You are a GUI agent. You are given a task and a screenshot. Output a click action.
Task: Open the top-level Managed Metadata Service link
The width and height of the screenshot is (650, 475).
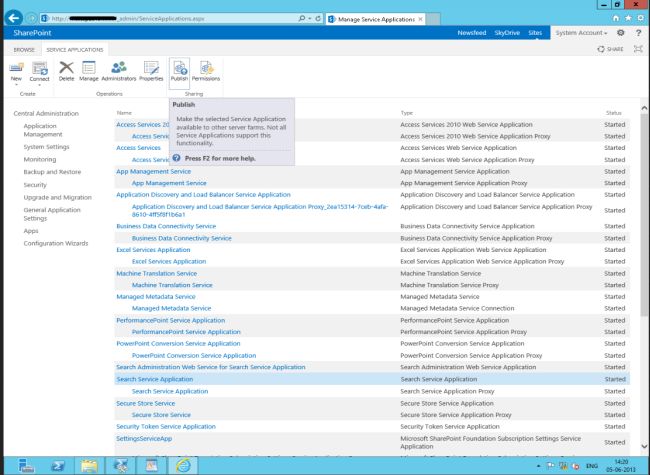(x=155, y=296)
